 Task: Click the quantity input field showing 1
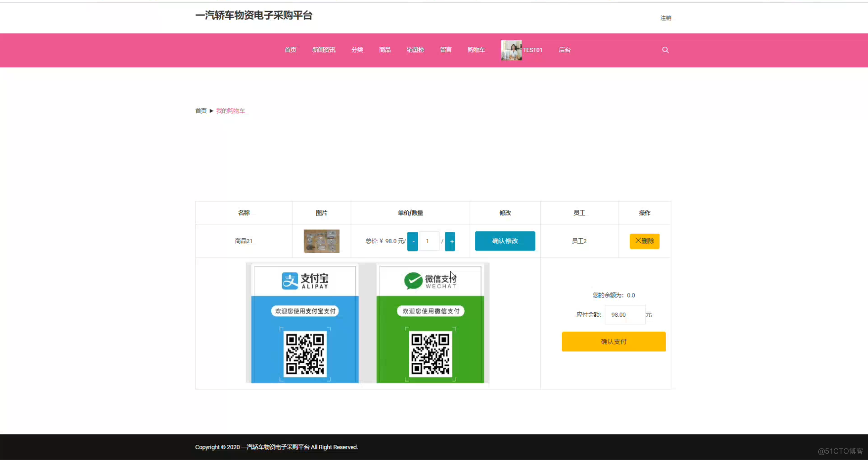coord(429,241)
